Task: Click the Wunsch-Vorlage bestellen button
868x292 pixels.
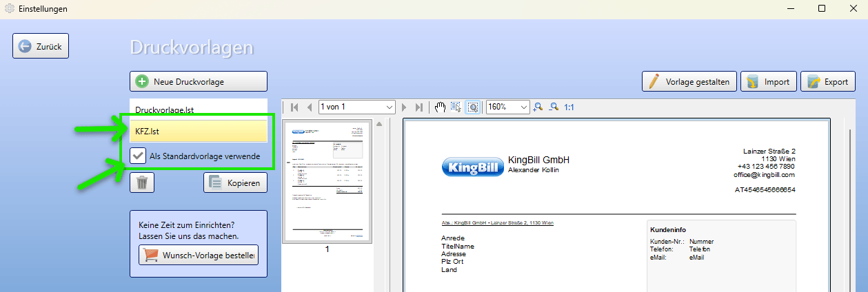Action: click(199, 256)
